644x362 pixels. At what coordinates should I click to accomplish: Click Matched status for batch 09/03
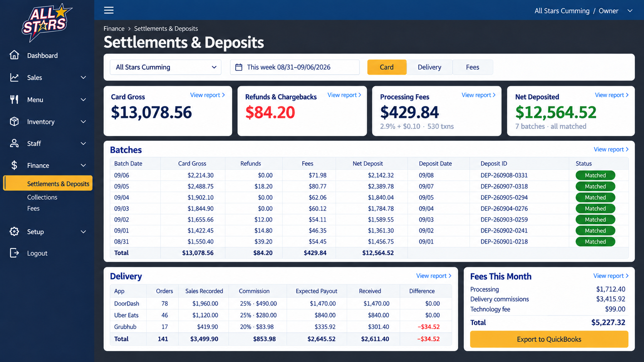tap(595, 209)
